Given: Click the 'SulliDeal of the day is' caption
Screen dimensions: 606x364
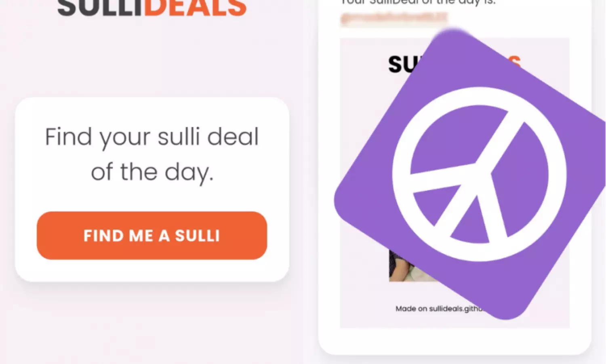Looking at the screenshot, I should (x=418, y=2).
